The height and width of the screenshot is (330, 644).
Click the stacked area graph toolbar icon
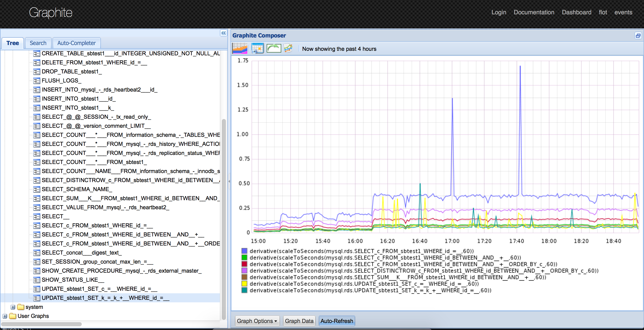[x=239, y=48]
